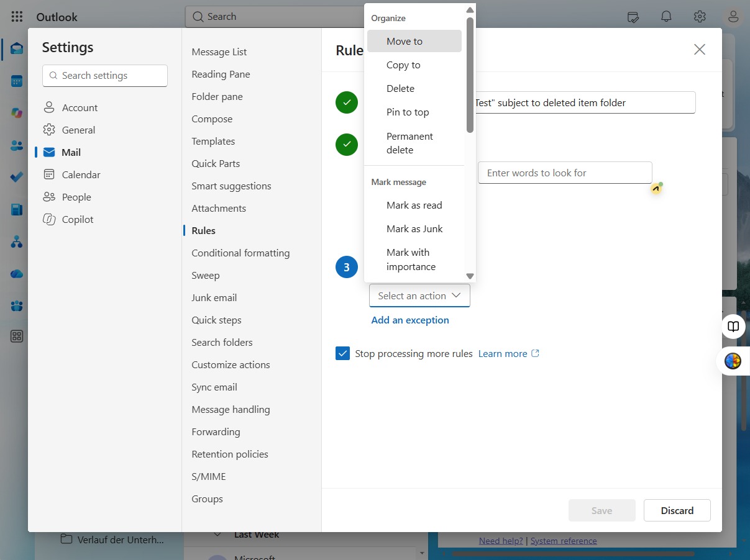Click the colorful globe floating icon
The width and height of the screenshot is (750, 560).
tap(733, 361)
